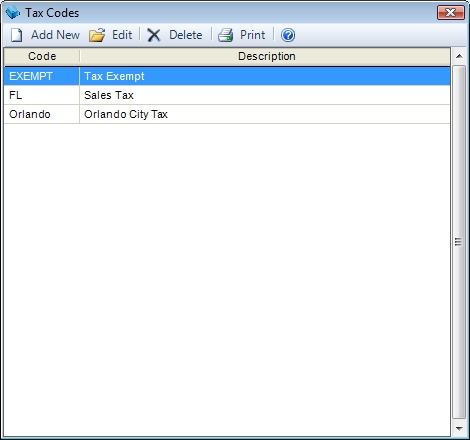The image size is (470, 440).
Task: Select the Orlando code cell
Action: 42,114
